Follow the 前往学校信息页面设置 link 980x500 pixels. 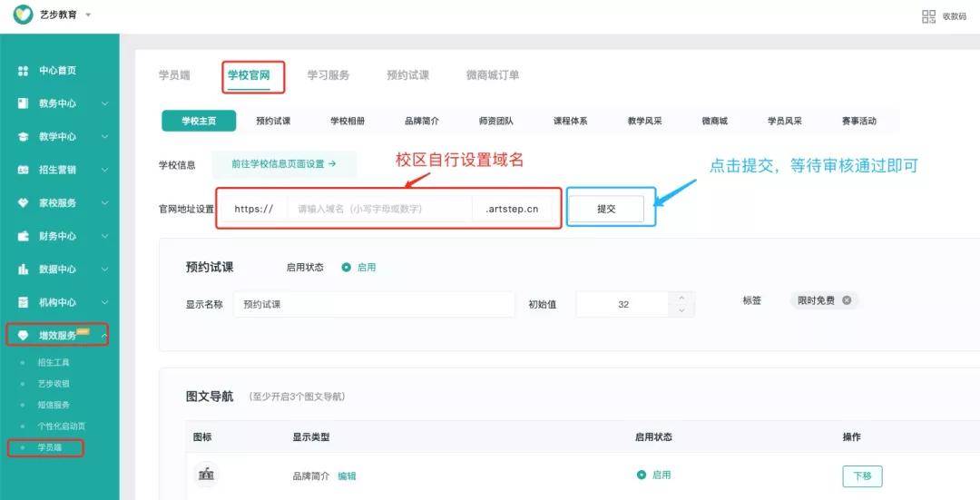(284, 163)
